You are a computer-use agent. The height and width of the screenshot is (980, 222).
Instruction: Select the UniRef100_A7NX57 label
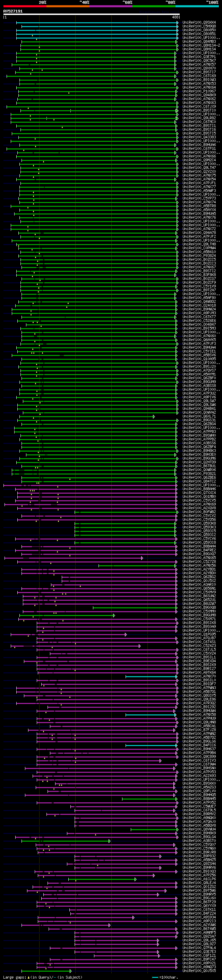click(199, 64)
